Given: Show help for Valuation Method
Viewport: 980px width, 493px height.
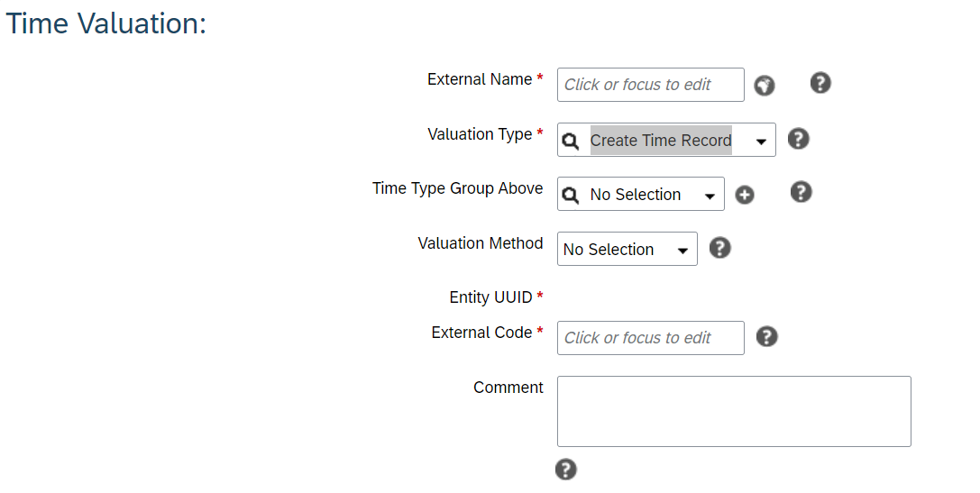Looking at the screenshot, I should (720, 248).
